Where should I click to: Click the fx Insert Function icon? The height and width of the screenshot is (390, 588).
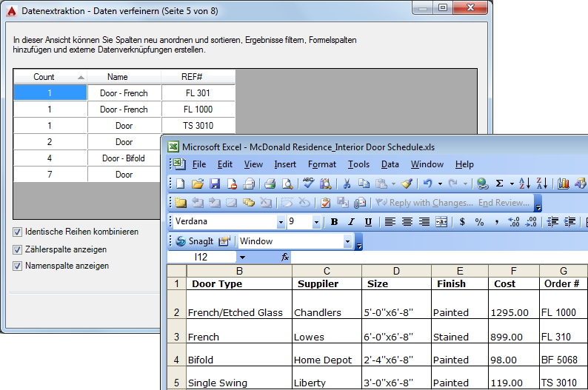pyautogui.click(x=285, y=257)
